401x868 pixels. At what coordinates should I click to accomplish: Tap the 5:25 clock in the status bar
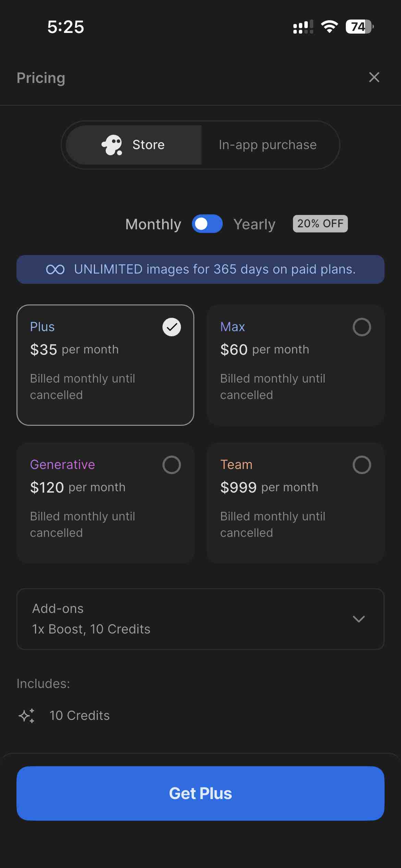[x=65, y=26]
